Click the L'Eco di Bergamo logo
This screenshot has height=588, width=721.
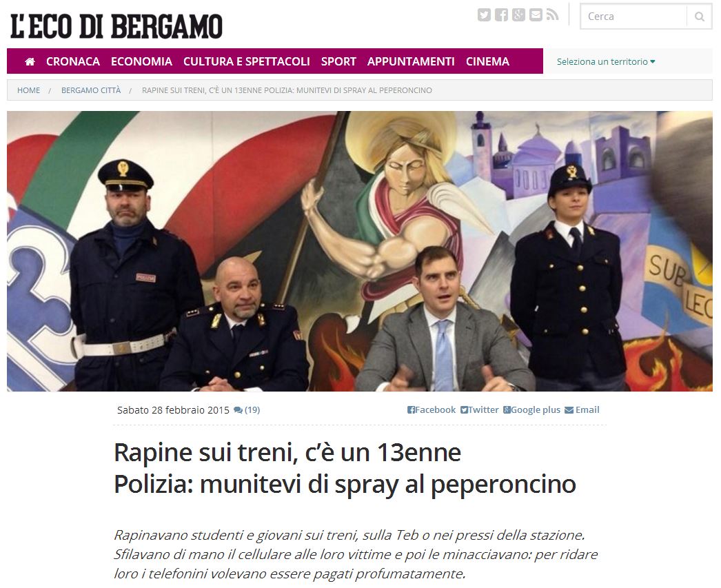116,26
